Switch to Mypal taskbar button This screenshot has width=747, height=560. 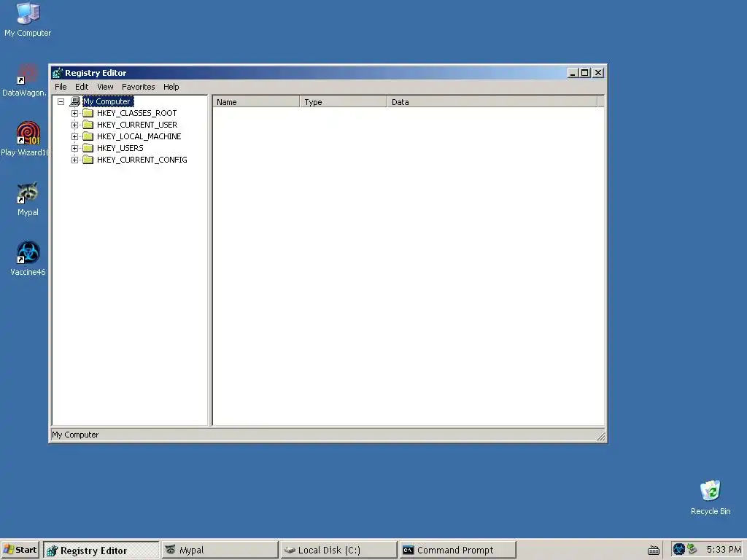(x=220, y=550)
